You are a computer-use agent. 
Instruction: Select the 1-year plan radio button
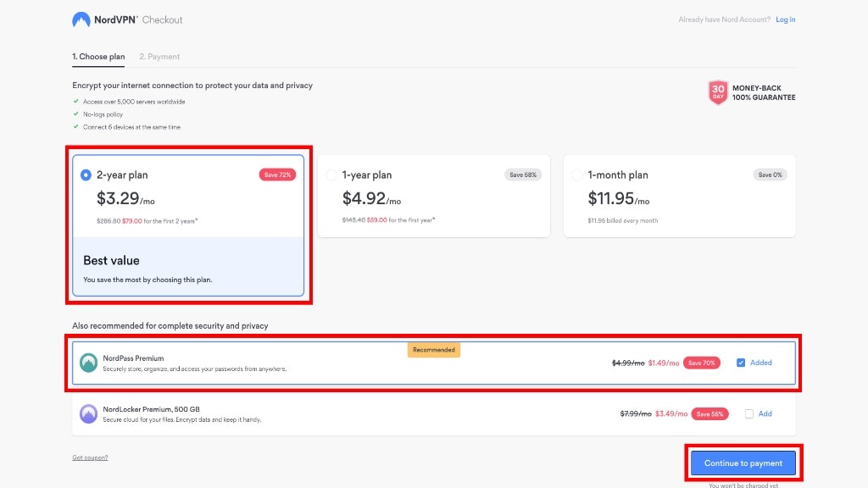[x=331, y=175]
